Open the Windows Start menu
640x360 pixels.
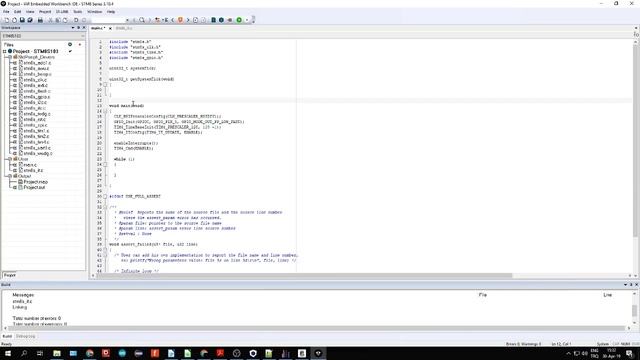[8, 353]
